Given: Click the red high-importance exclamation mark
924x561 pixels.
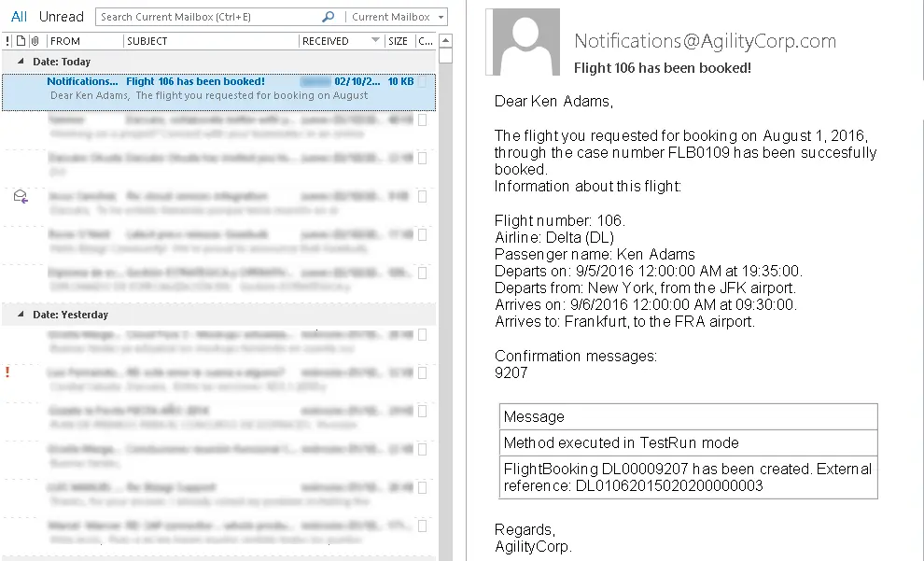Looking at the screenshot, I should pos(7,372).
